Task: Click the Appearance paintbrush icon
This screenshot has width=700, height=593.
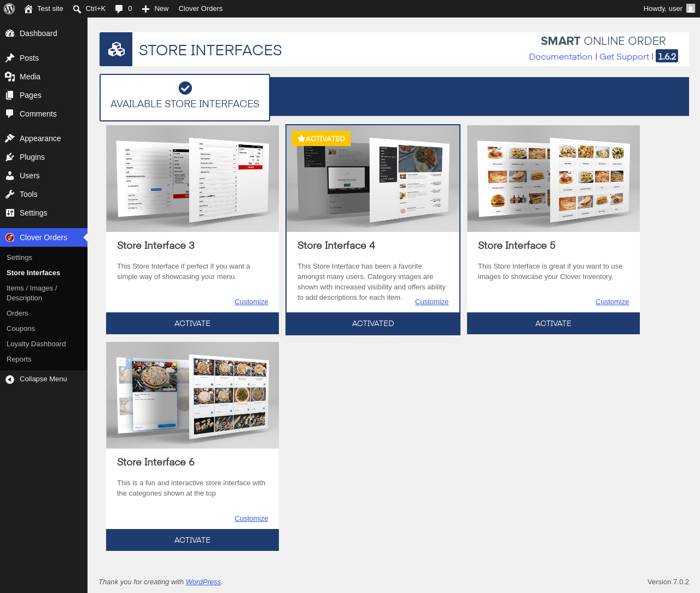Action: coord(10,138)
